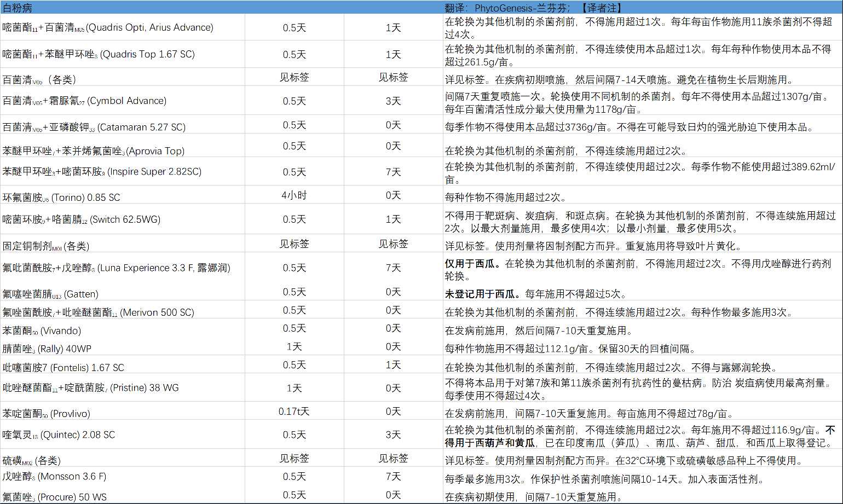Click the note starting 未登记用于西瓜
This screenshot has width=843, height=504.
point(643,292)
